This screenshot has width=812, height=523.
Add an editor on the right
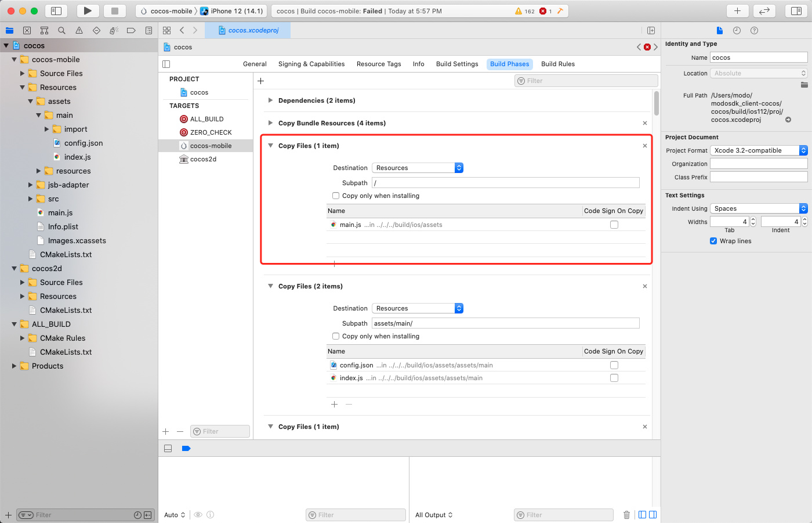click(651, 30)
